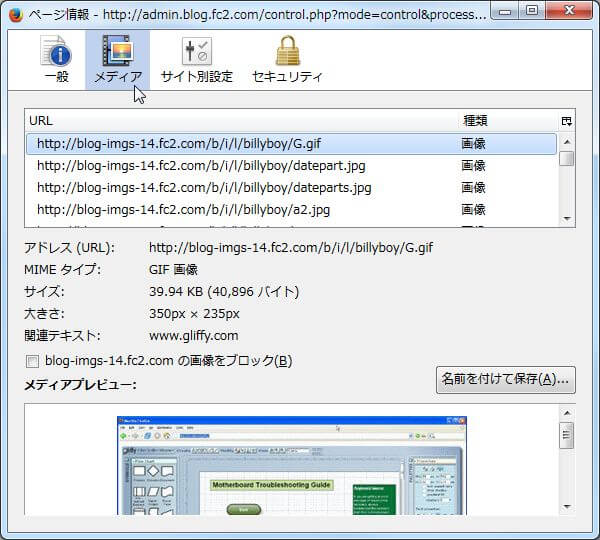Switch to サイト別設定 permissions tab
Screen dimensions: 600x540
[197, 60]
